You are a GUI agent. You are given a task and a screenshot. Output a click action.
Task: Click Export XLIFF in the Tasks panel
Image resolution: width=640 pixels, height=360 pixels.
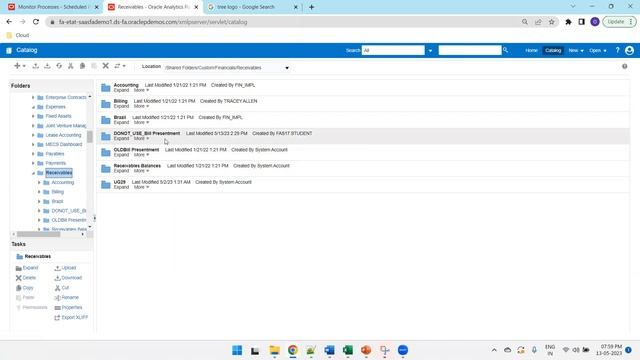71,318
